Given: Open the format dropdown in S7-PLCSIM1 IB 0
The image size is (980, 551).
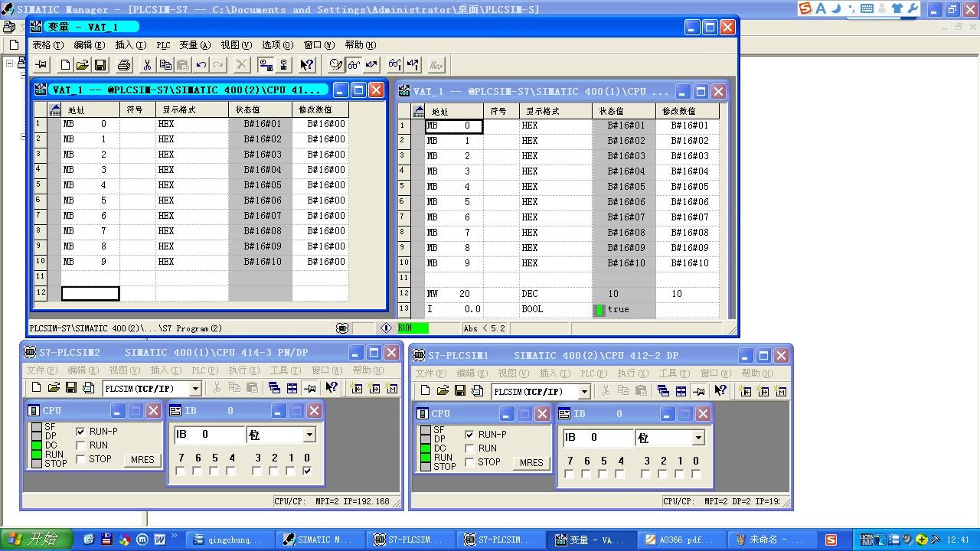Looking at the screenshot, I should 698,438.
